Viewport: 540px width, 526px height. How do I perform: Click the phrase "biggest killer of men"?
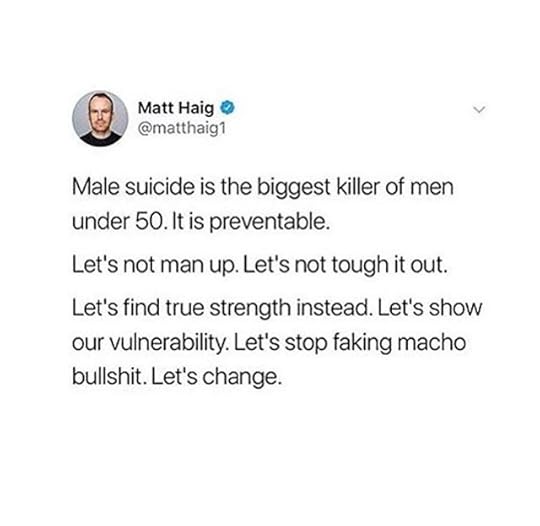pyautogui.click(x=355, y=187)
